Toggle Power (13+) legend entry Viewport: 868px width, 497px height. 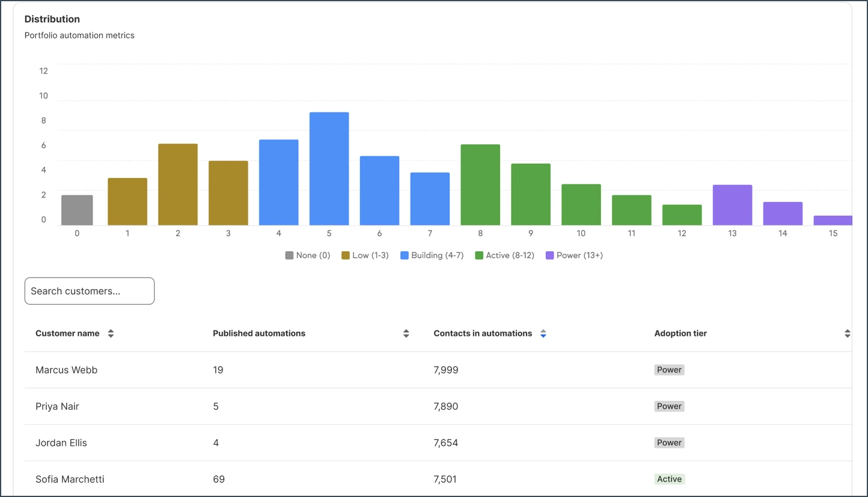click(574, 255)
